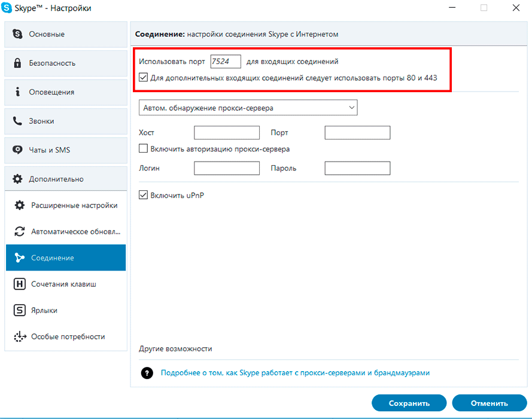The width and height of the screenshot is (532, 419).
Task: Open link about Skype proxies and firewalls
Action: click(x=295, y=373)
